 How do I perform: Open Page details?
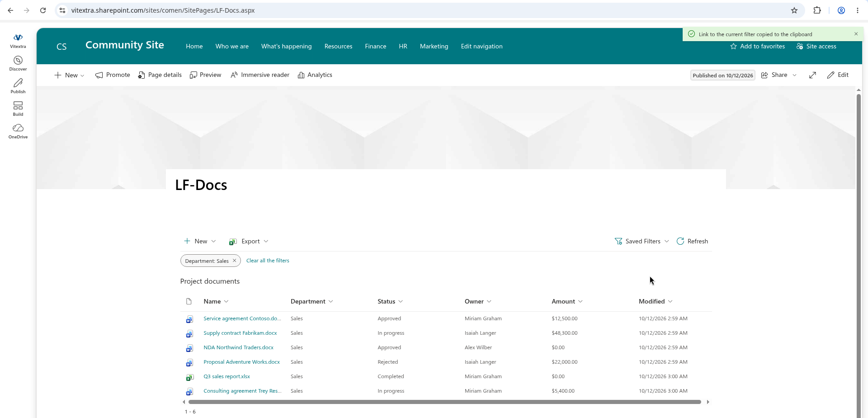(160, 75)
